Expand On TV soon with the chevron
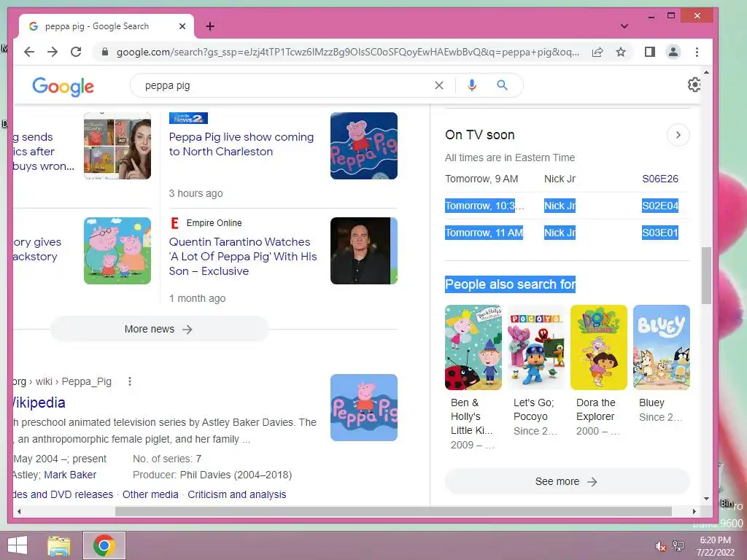747x560 pixels. pos(678,135)
